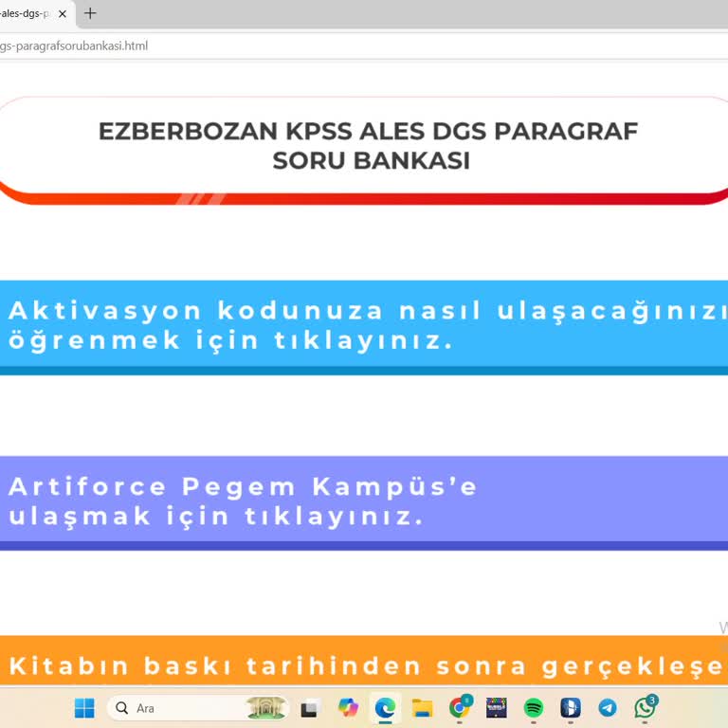Open WhatsApp from the taskbar
This screenshot has height=728, width=728.
pyautogui.click(x=646, y=707)
